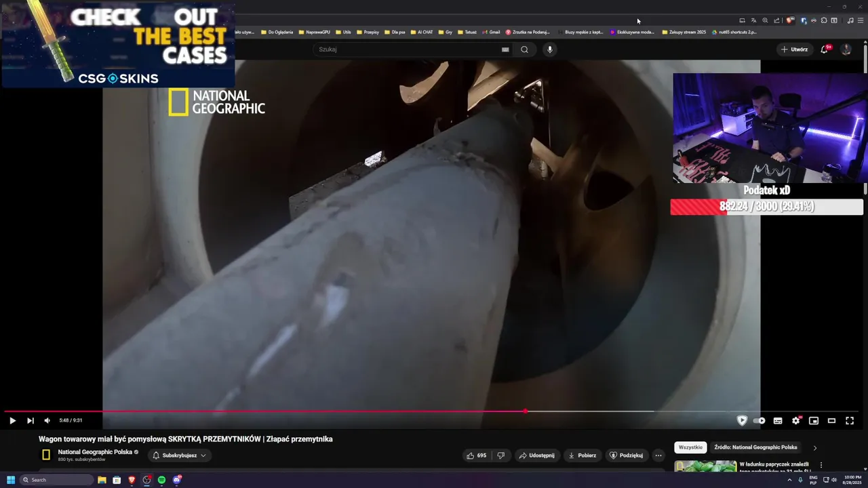Open the Brave Shields icon in toolbar
The width and height of the screenshot is (868, 488).
(790, 20)
